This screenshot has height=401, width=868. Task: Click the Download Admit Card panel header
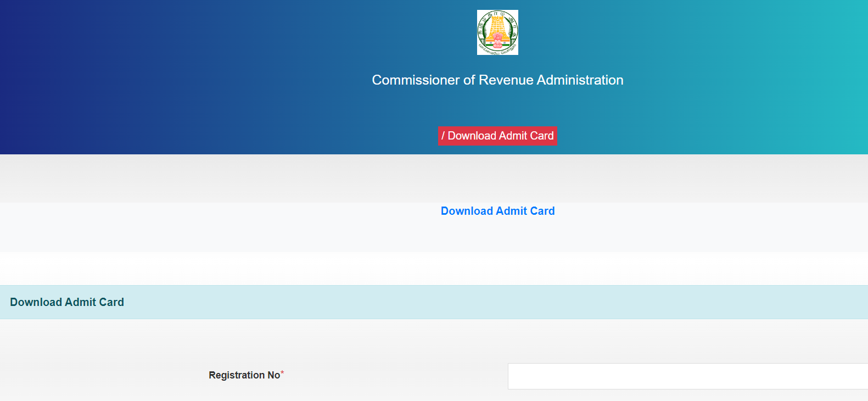(x=434, y=302)
